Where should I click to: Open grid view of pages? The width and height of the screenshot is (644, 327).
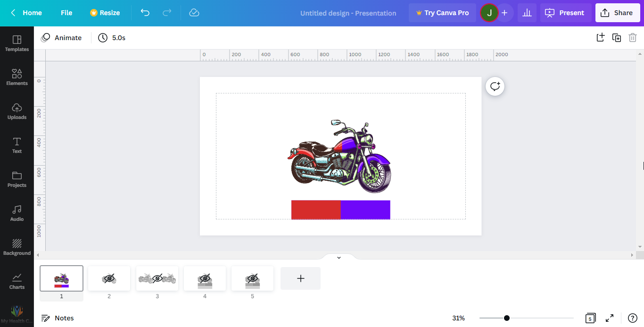tap(590, 318)
